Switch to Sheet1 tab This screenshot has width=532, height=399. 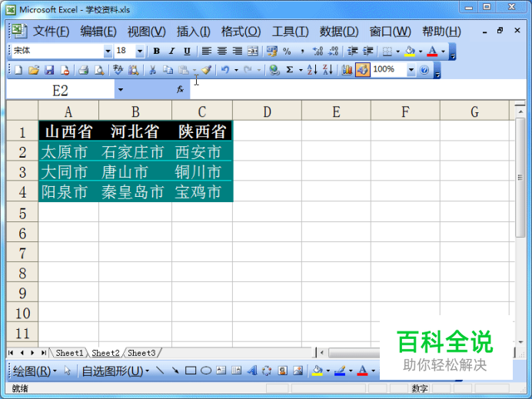pyautogui.click(x=69, y=353)
